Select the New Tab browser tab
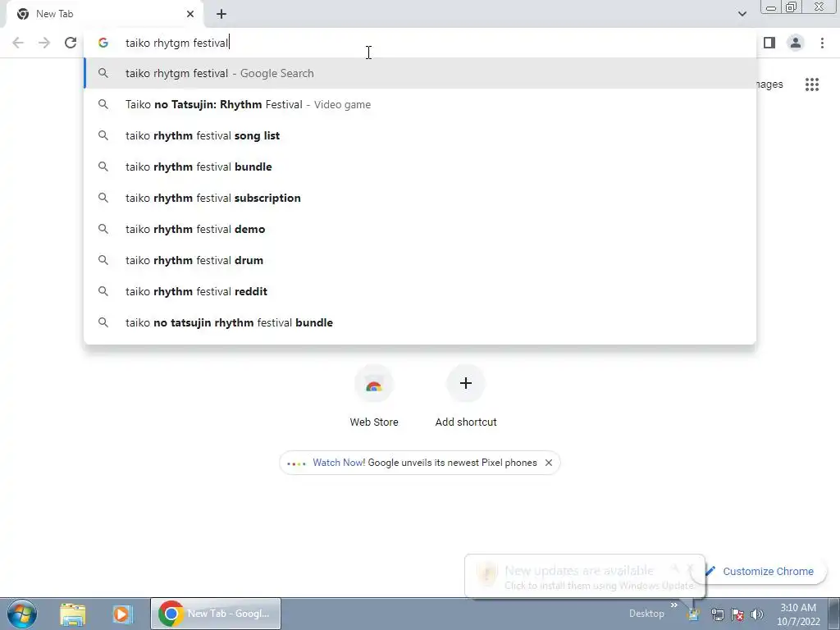Screen dimensions: 840x630 (105, 14)
